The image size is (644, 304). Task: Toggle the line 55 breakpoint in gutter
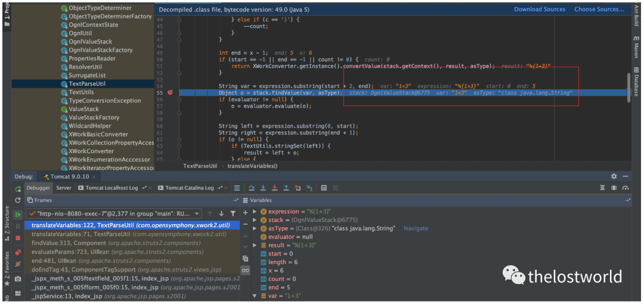click(170, 93)
